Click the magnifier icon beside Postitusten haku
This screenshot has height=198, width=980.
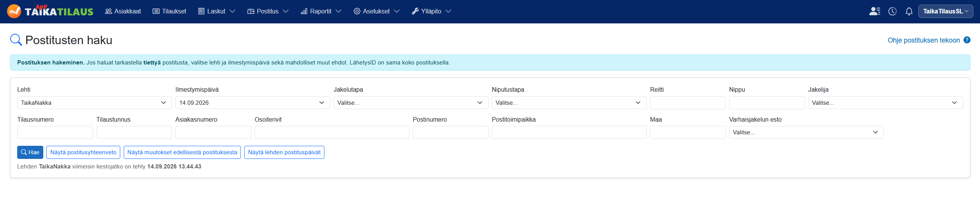click(x=16, y=40)
